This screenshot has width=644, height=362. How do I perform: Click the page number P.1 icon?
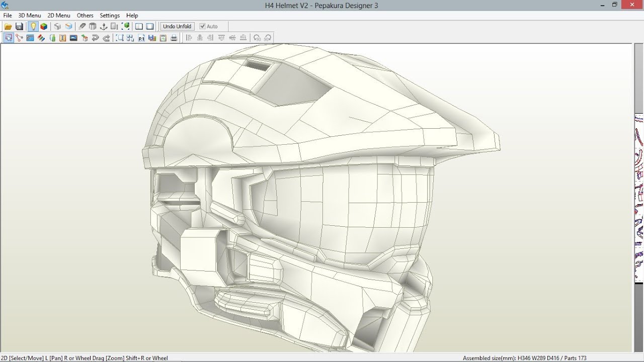point(141,38)
